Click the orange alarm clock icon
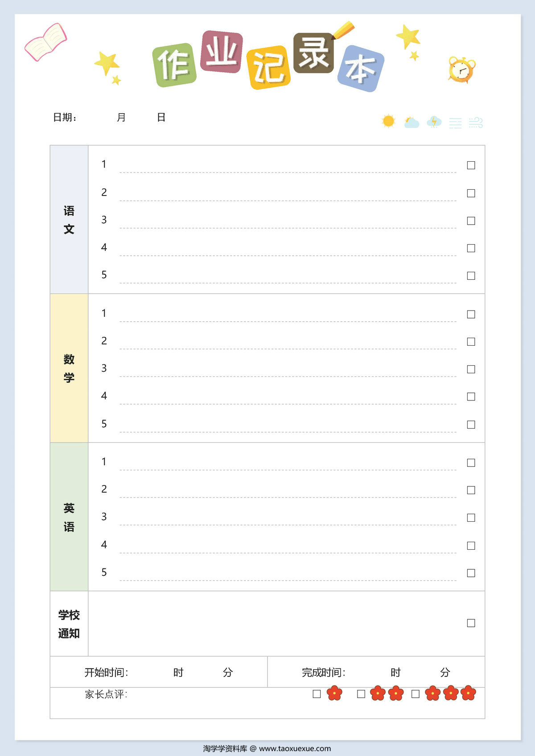This screenshot has height=756, width=535. 462,70
